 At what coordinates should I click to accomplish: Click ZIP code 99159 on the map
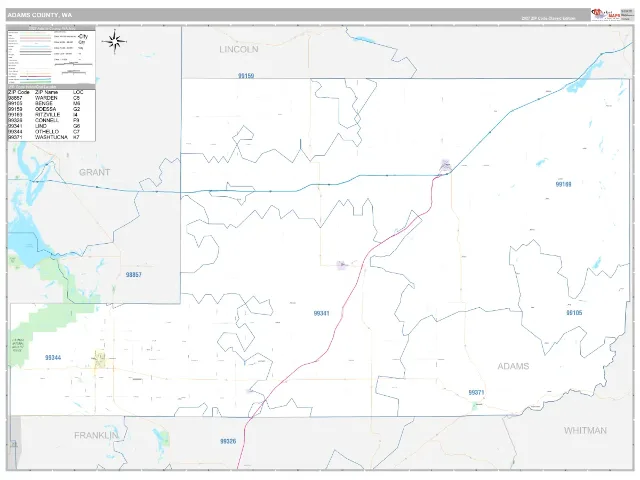[246, 76]
